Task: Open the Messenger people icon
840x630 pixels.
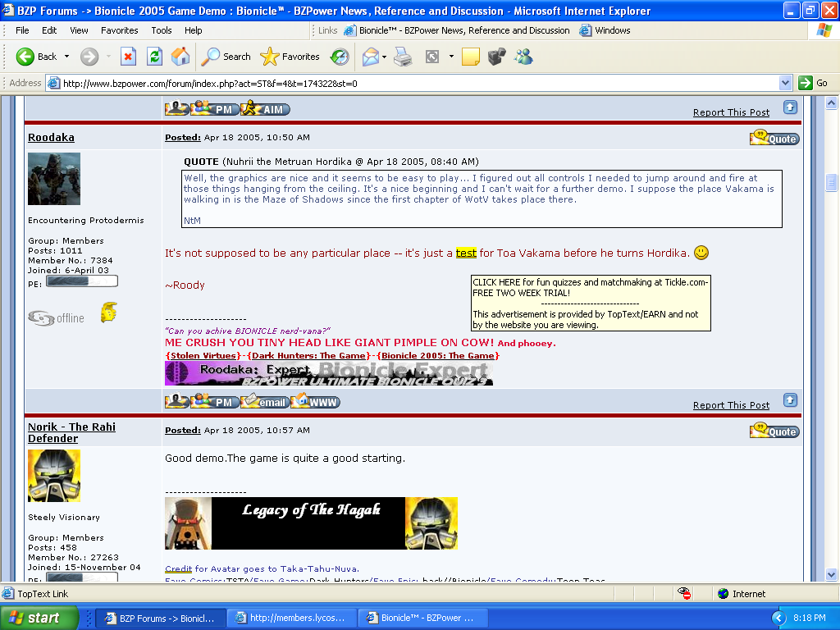Action: point(523,57)
